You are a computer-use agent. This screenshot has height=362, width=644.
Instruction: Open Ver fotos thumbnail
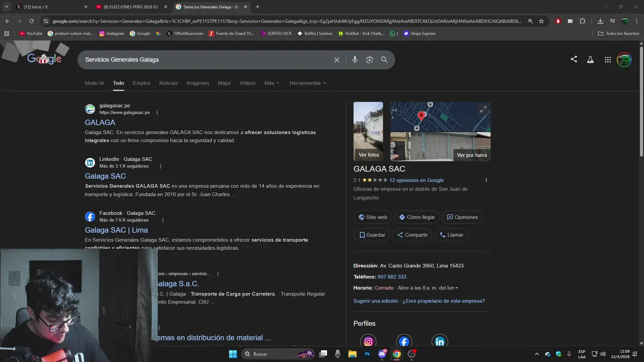point(368,131)
